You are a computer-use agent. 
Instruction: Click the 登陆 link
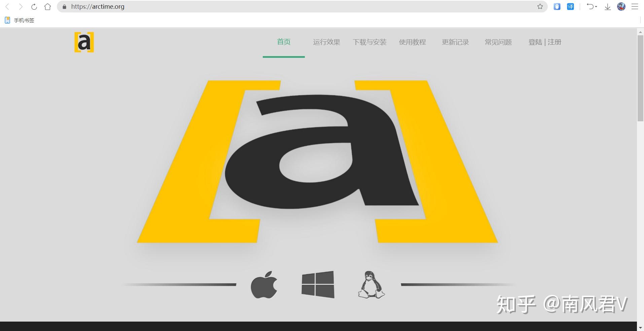[535, 42]
